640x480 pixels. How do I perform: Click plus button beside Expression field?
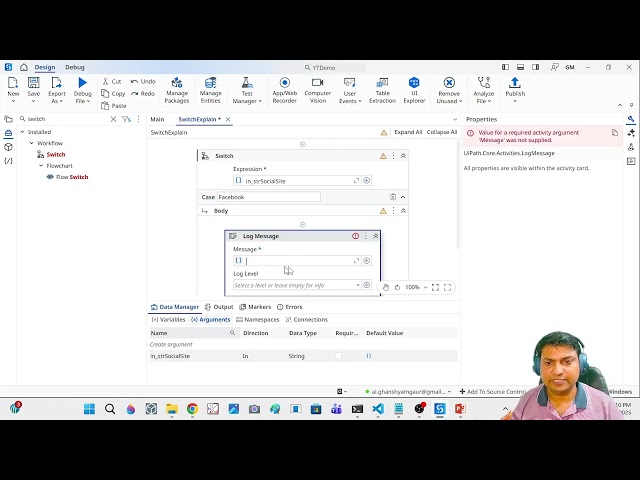point(367,180)
